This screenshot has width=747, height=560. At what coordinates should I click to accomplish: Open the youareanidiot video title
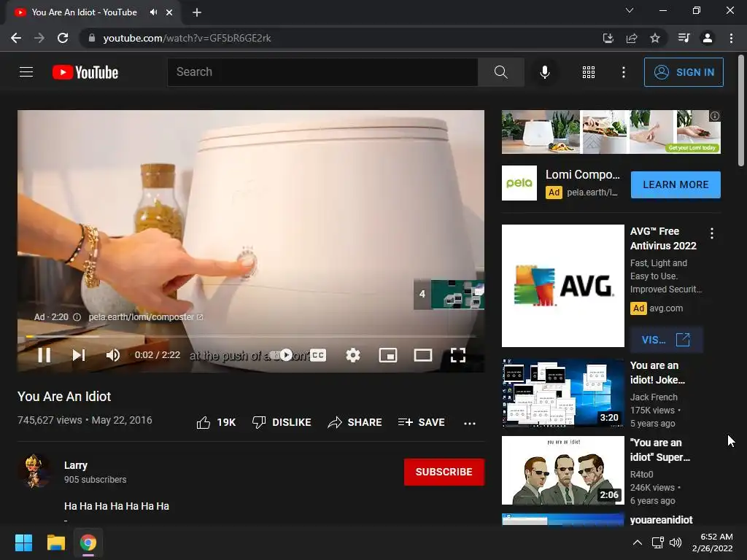coord(661,519)
